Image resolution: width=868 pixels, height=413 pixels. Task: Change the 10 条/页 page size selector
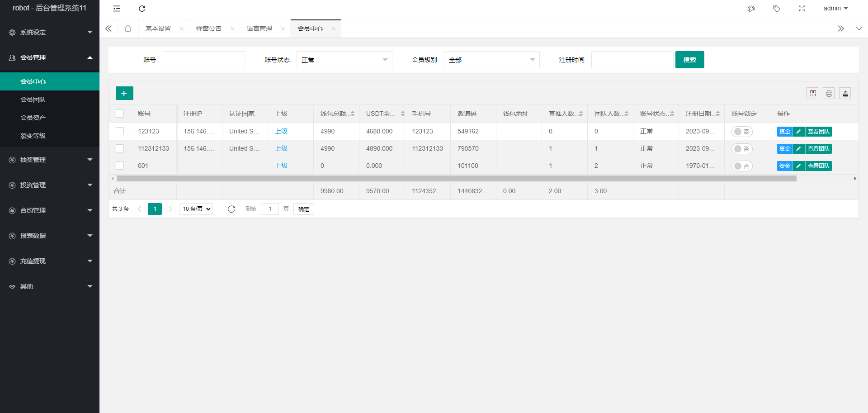click(x=196, y=209)
